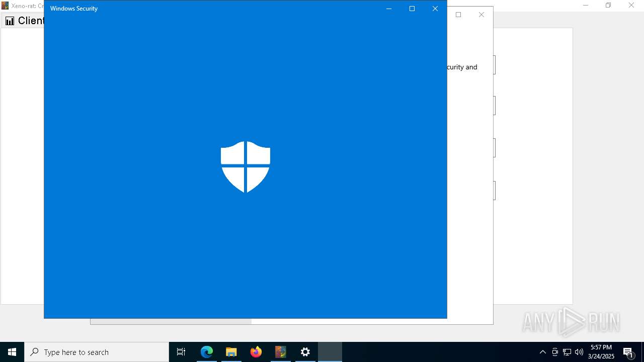Show hidden system tray icons
The width and height of the screenshot is (644, 362).
pyautogui.click(x=542, y=352)
